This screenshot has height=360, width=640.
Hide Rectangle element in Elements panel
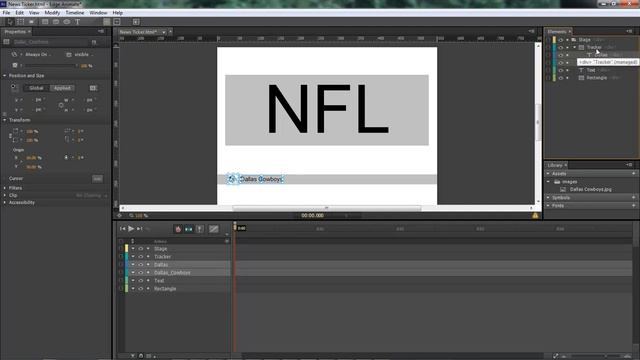[x=560, y=78]
